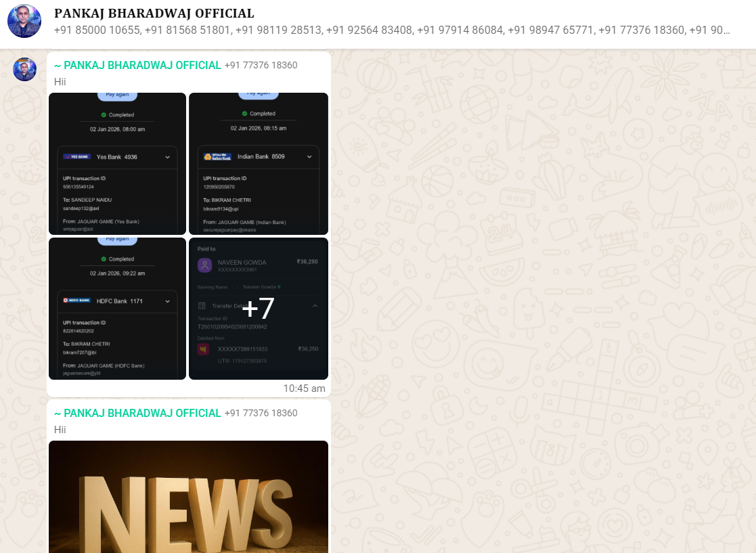Open the +7 more images thumbnail
This screenshot has height=553, width=756.
coord(259,309)
